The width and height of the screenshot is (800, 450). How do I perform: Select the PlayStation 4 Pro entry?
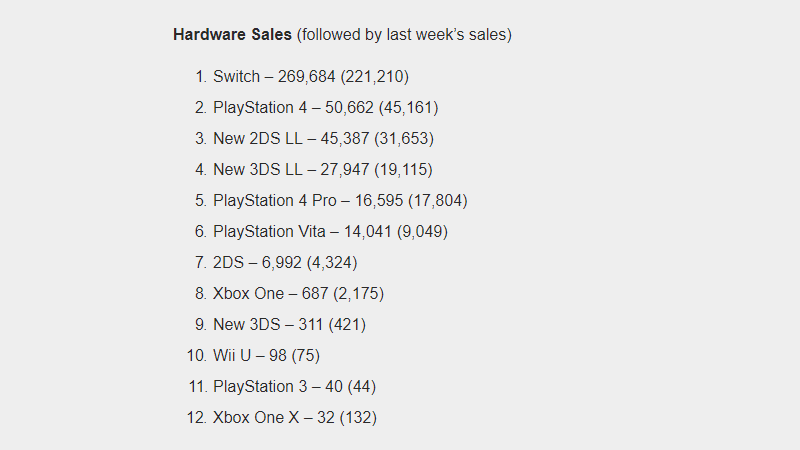click(x=340, y=200)
